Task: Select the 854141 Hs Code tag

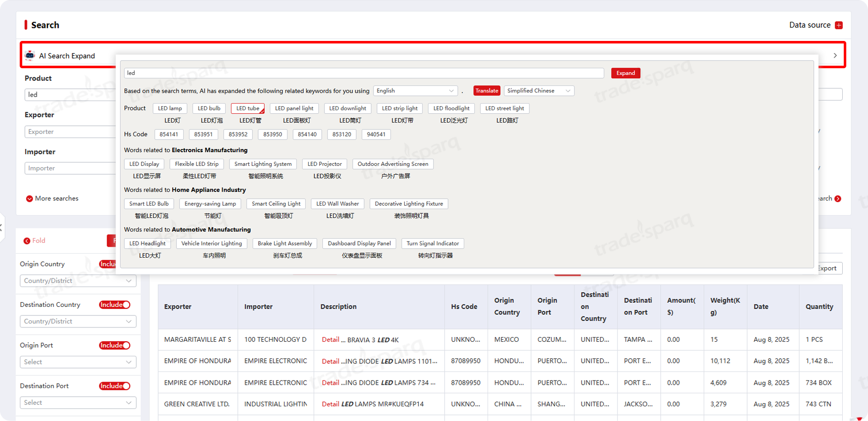Action: pos(169,134)
